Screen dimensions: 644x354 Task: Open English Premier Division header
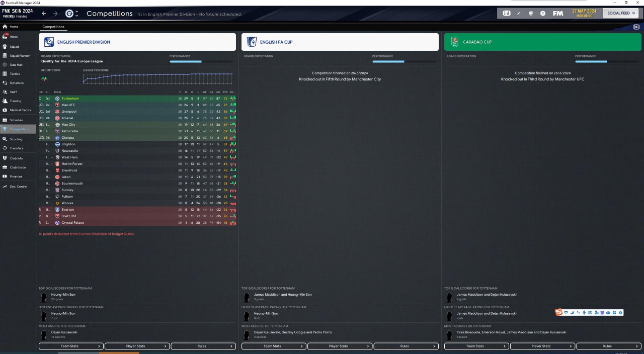click(137, 42)
